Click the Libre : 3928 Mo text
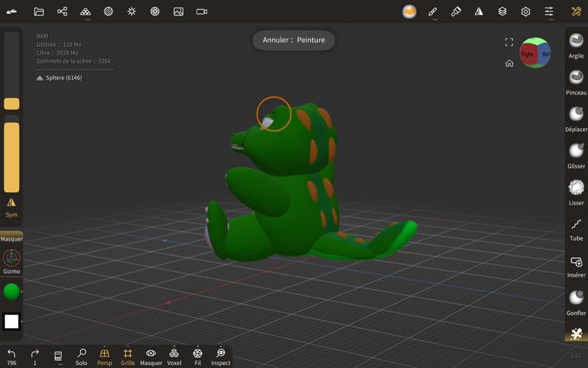Screen dimensions: 588x368 (57, 52)
